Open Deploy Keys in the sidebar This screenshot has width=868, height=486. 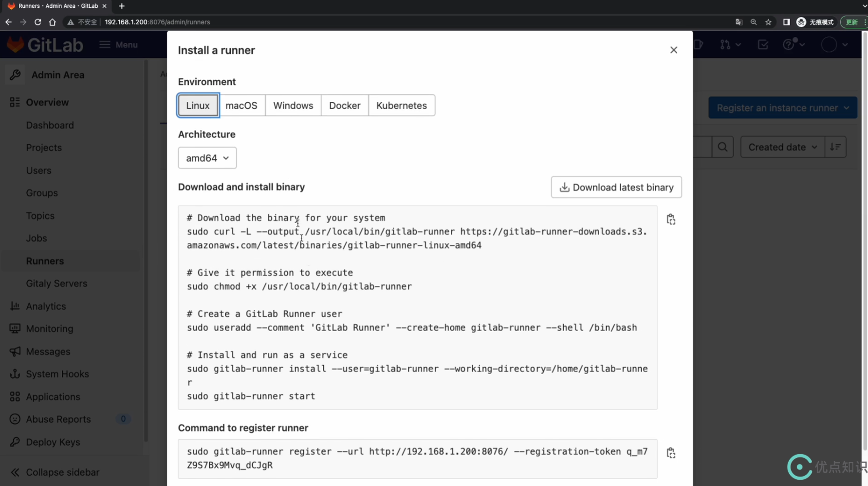[x=53, y=442]
